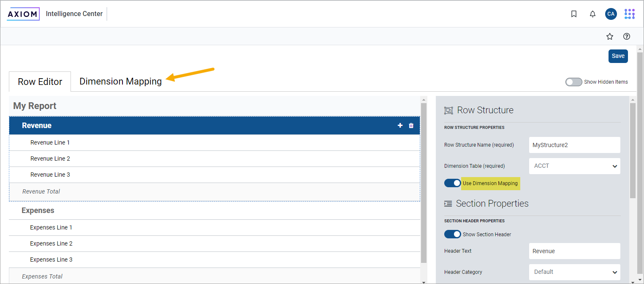Select the Expenses Line 2 row
The height and width of the screenshot is (284, 644).
click(51, 243)
